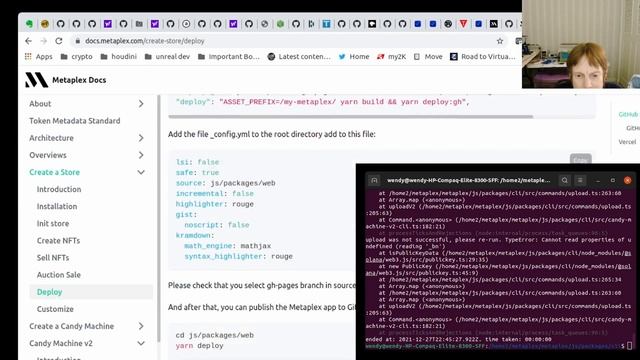Bookmark this page with the star icon
Image resolution: width=640 pixels, height=360 pixels.
click(500, 41)
